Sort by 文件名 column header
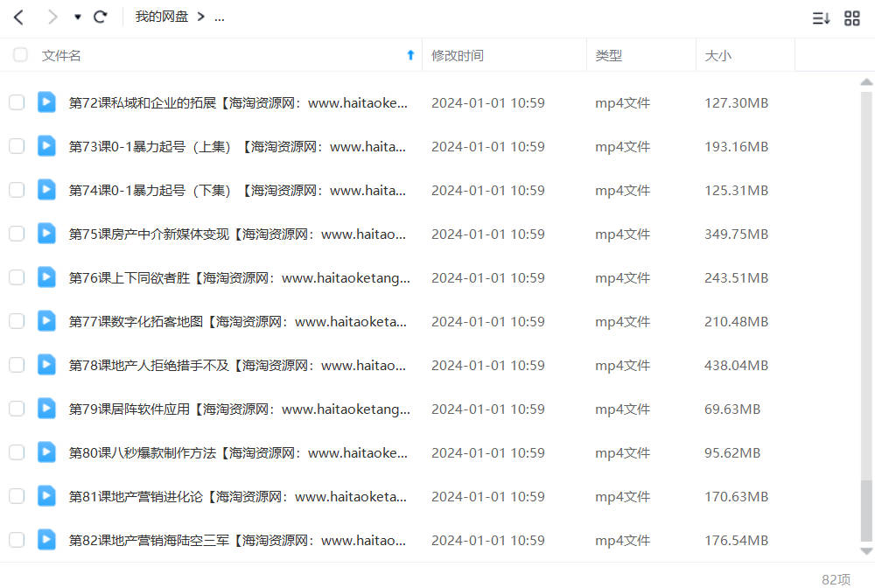This screenshot has width=875, height=588. click(61, 55)
